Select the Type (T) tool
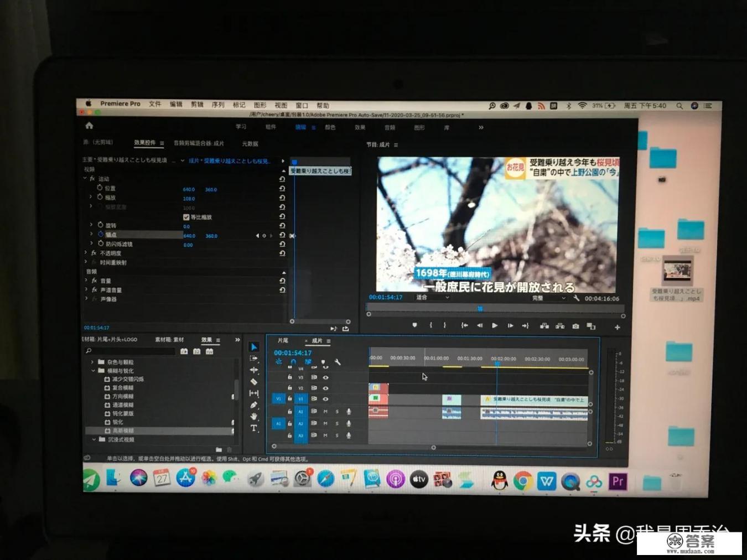This screenshot has height=560, width=747. click(x=254, y=428)
